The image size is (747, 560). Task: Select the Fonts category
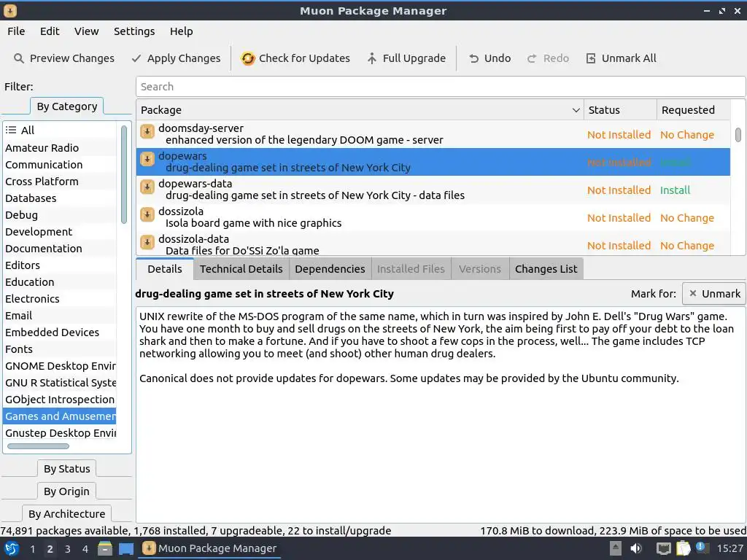(x=60, y=349)
